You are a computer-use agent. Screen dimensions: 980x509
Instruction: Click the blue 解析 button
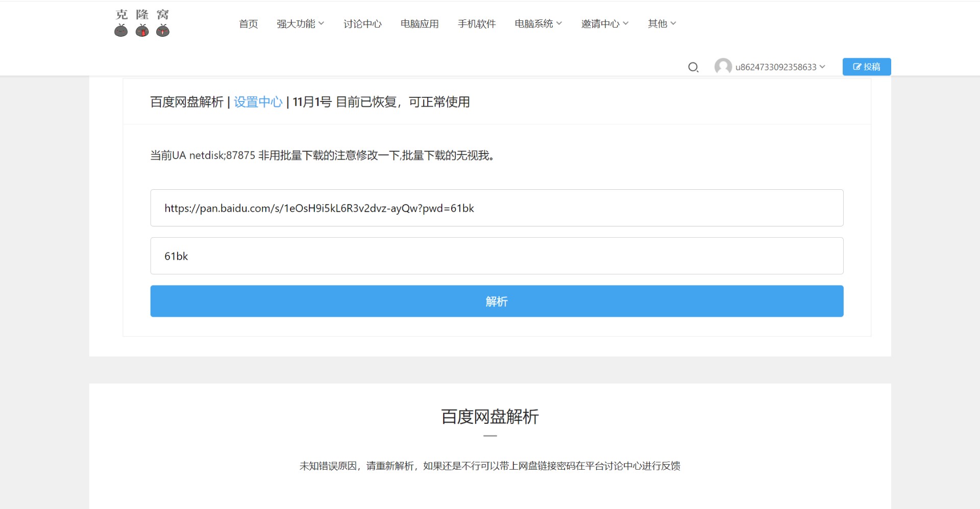pyautogui.click(x=497, y=301)
